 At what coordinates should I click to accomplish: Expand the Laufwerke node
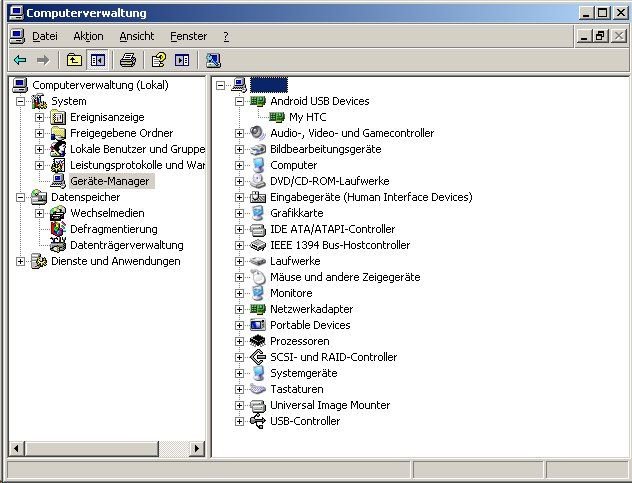pos(239,261)
